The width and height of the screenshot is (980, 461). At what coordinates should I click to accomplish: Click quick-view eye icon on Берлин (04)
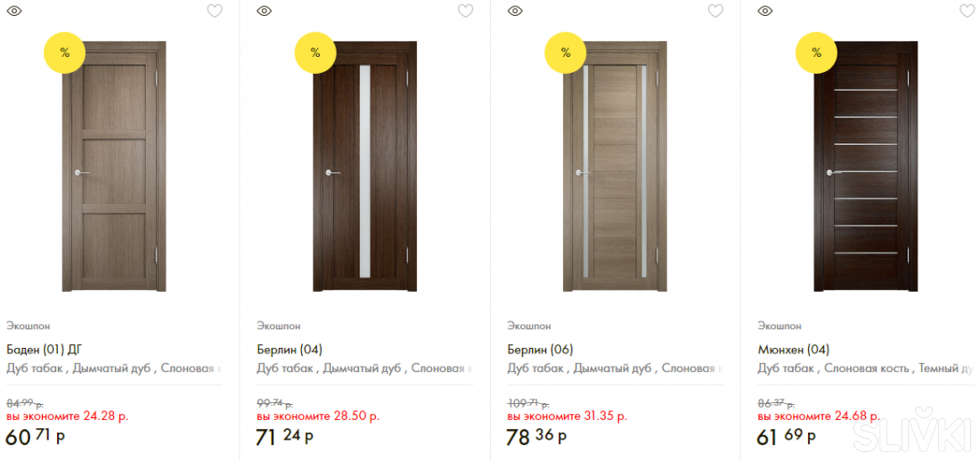[x=264, y=11]
